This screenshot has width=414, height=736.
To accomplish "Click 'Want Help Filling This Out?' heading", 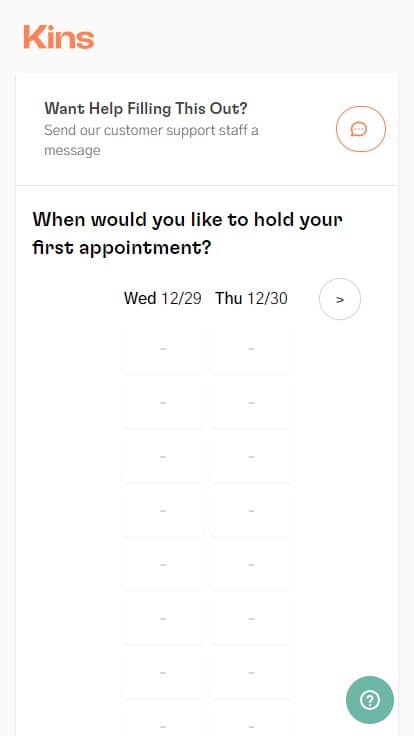I will click(x=146, y=108).
